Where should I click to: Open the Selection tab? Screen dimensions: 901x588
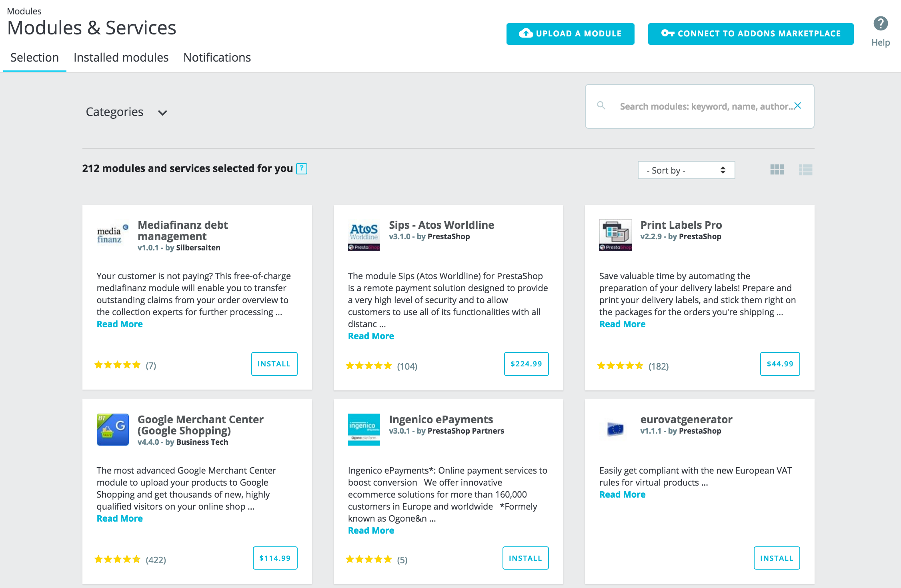[34, 58]
